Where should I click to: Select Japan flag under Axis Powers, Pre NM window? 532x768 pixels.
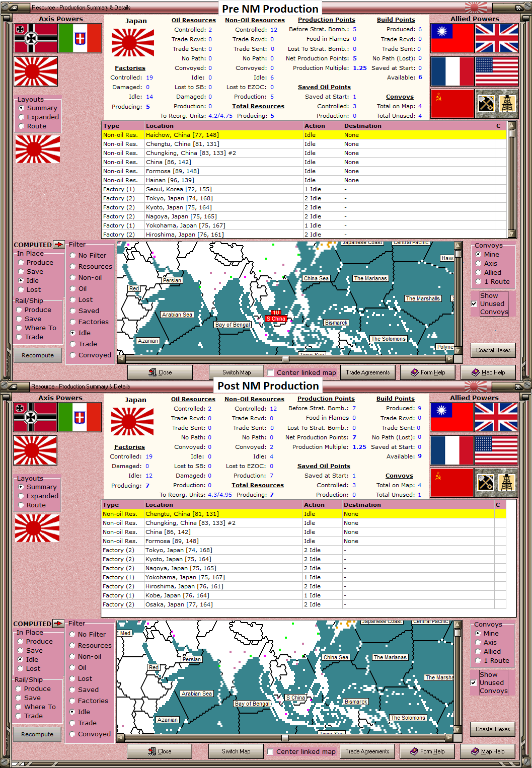pyautogui.click(x=36, y=71)
